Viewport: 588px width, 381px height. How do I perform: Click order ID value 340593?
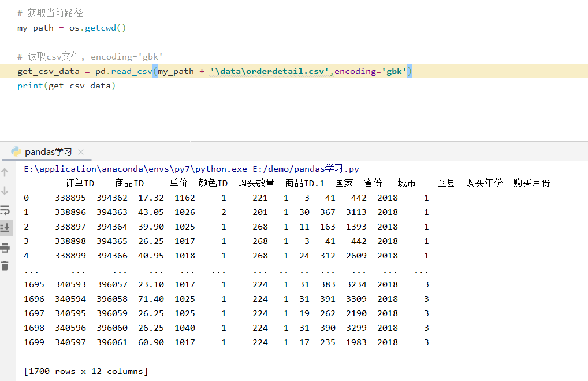click(70, 284)
